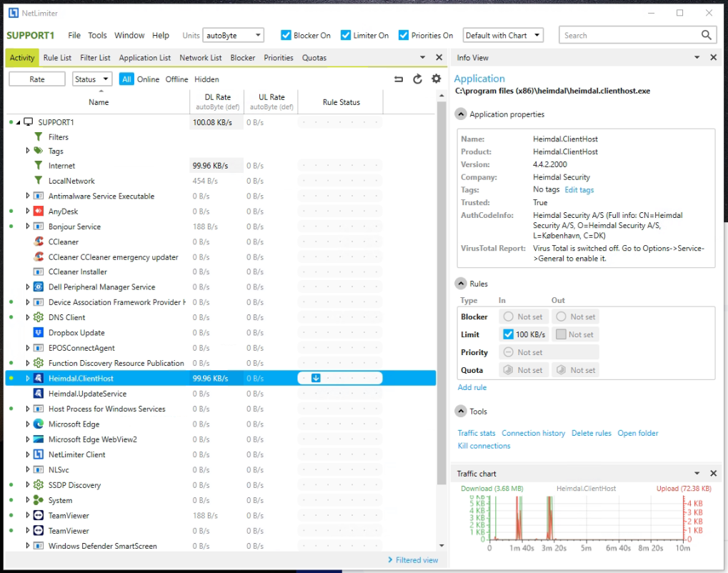Click the download limit rule icon on Heimdal.ClientHost row
Image resolution: width=728 pixels, height=573 pixels.
tap(316, 378)
